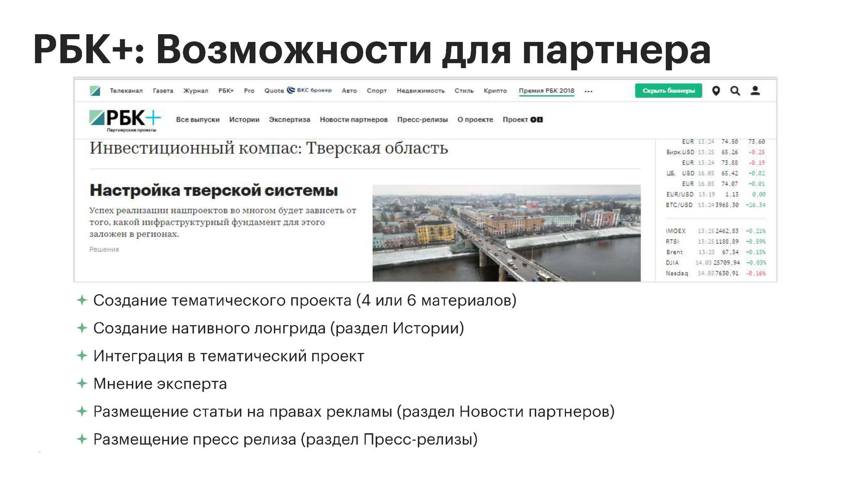Go to the Недвижимость section
The width and height of the screenshot is (868, 484).
point(421,91)
